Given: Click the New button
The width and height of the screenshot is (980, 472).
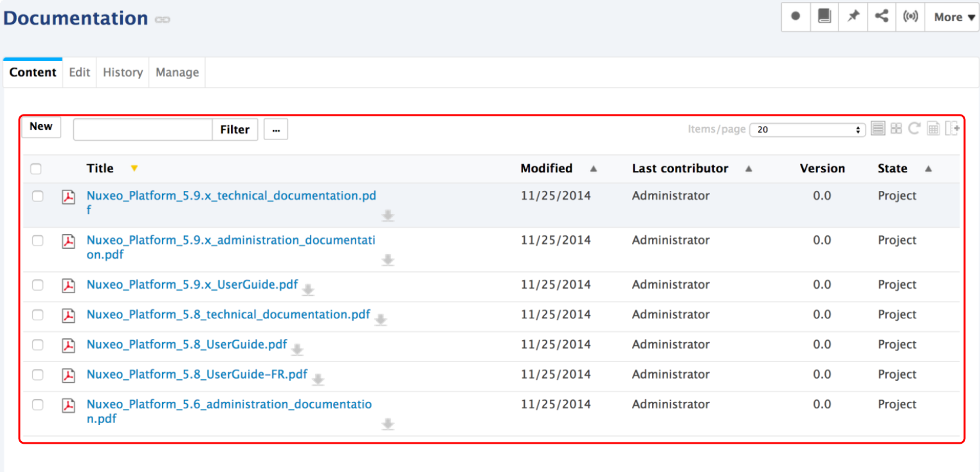Looking at the screenshot, I should point(41,127).
